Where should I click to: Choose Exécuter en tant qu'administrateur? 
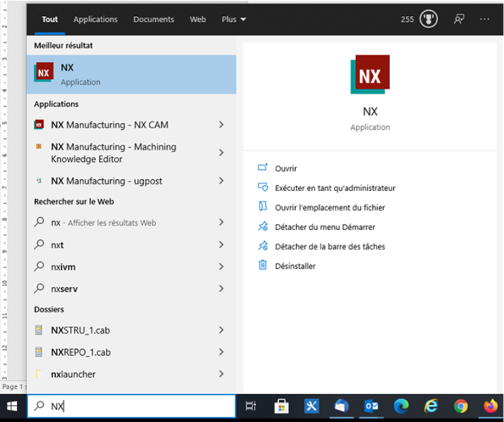[335, 188]
